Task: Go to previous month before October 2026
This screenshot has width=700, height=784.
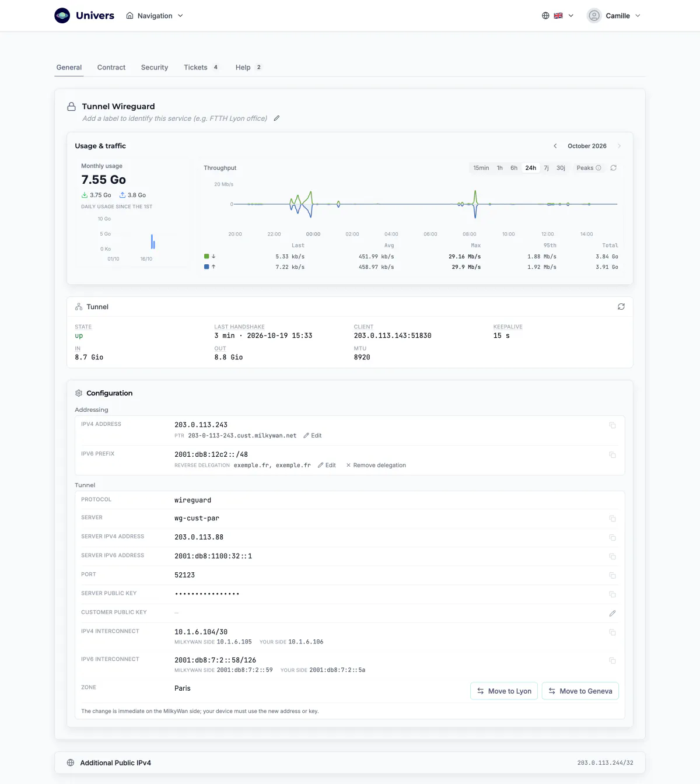Action: 555,146
